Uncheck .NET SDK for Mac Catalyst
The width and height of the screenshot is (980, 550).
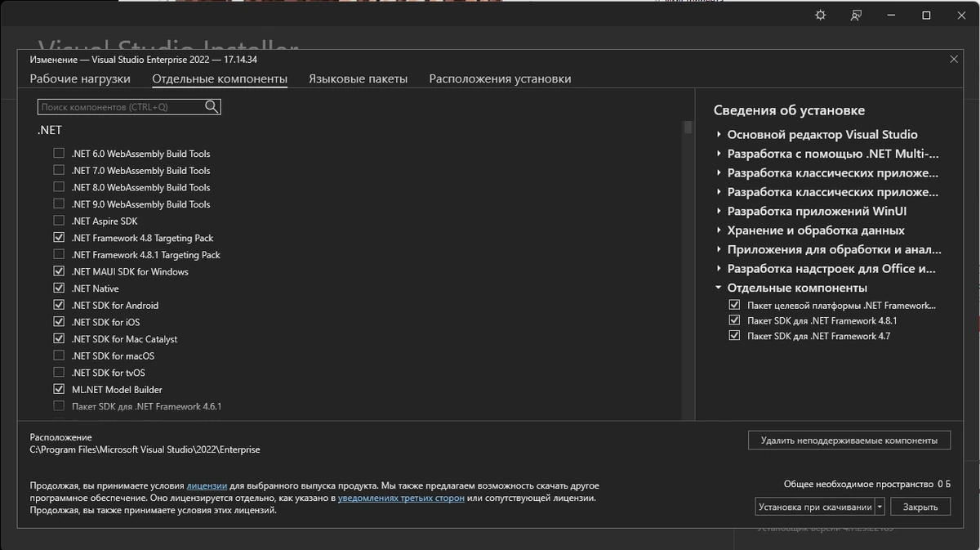click(x=59, y=339)
